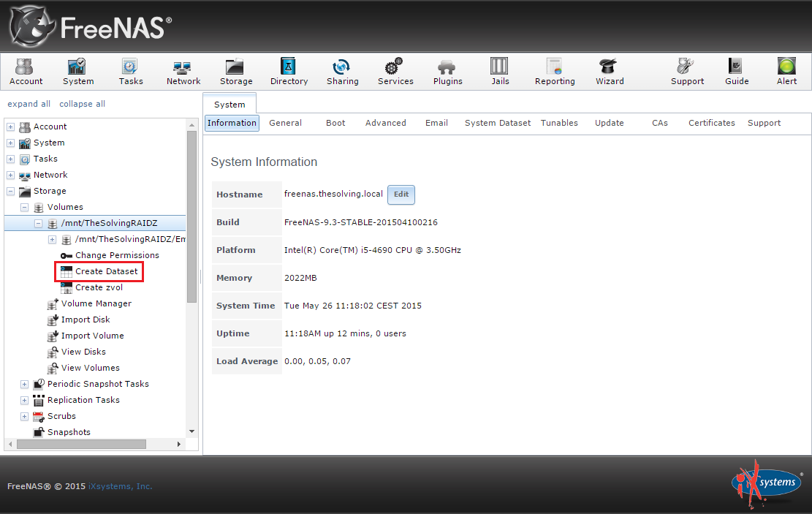Expand the Scrubs node
This screenshot has height=514, width=812.
24,416
